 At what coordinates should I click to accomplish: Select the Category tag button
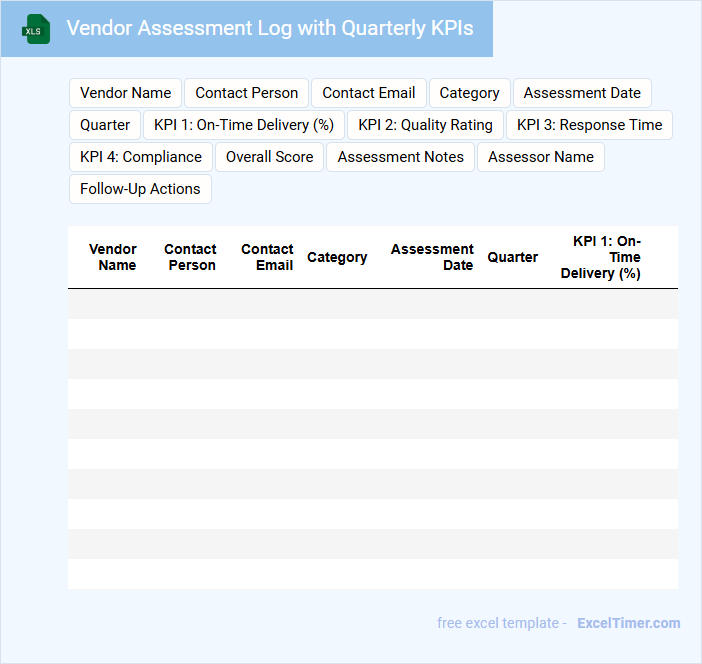tap(469, 93)
